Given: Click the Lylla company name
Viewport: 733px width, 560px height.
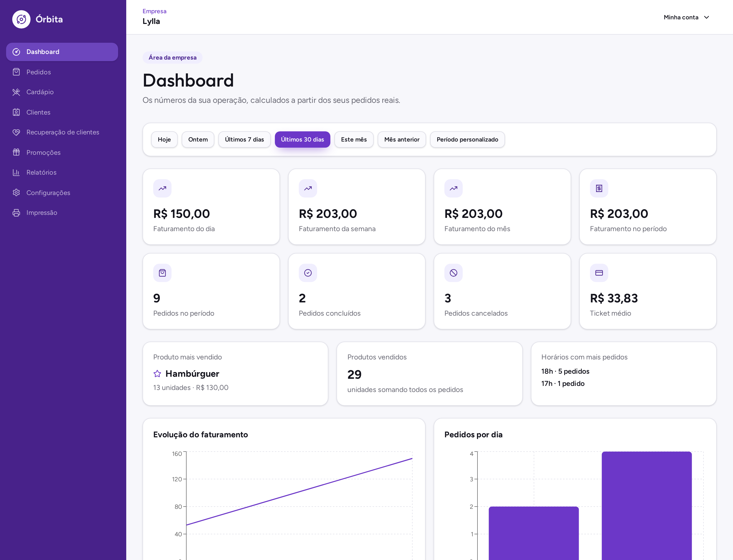Looking at the screenshot, I should click(x=151, y=21).
